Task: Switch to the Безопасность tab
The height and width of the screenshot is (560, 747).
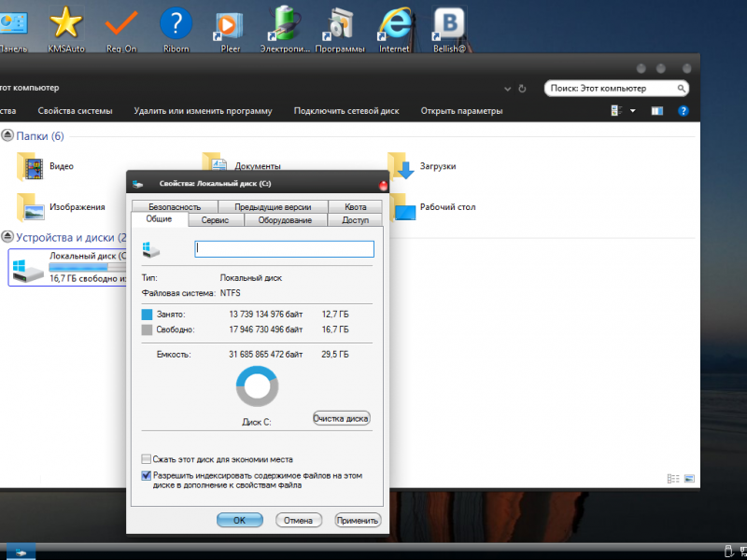Action: 175,206
